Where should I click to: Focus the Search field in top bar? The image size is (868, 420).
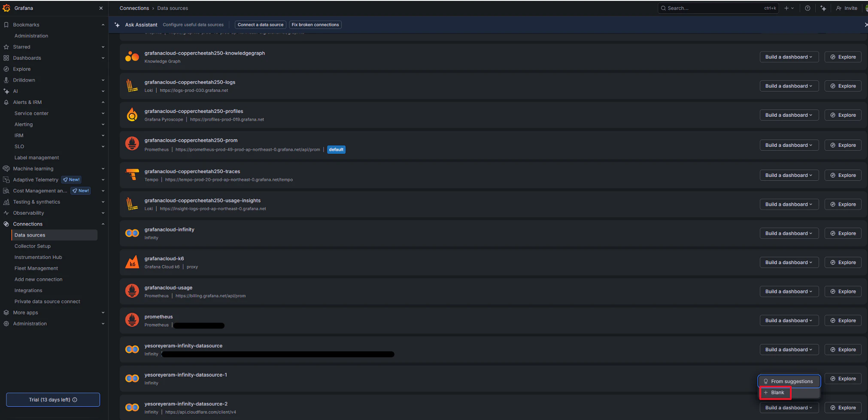coord(719,8)
